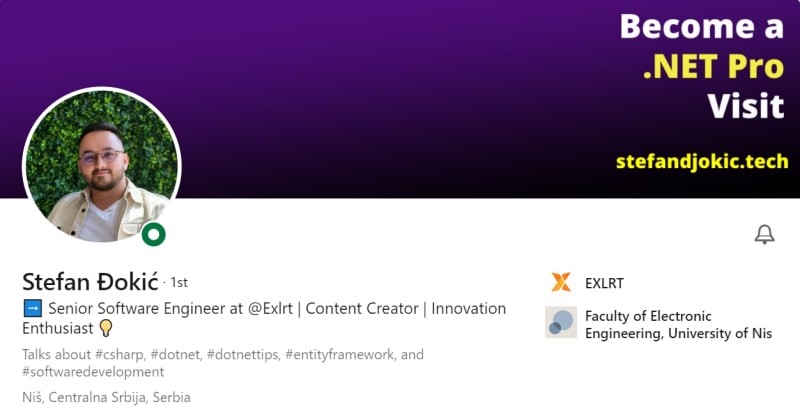This screenshot has height=411, width=800.
Task: Click the 'Become a' banner headline
Action: coord(701,26)
